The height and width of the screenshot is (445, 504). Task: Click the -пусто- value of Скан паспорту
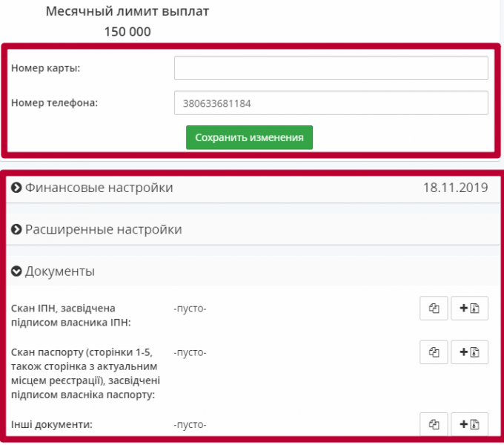[190, 352]
